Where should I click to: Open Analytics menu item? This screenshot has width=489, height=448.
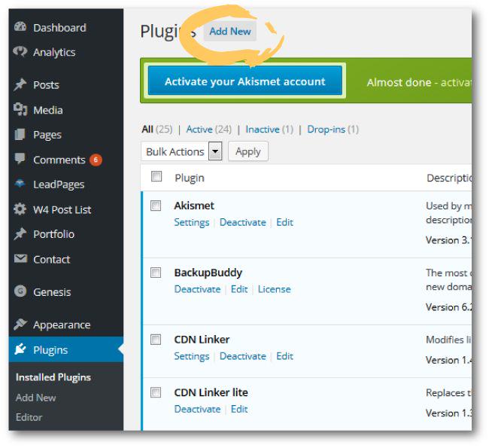[x=54, y=52]
